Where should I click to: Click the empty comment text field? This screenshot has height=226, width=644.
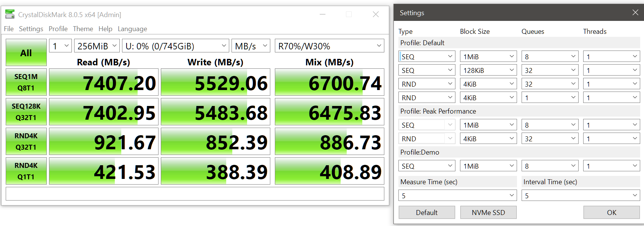pyautogui.click(x=195, y=194)
